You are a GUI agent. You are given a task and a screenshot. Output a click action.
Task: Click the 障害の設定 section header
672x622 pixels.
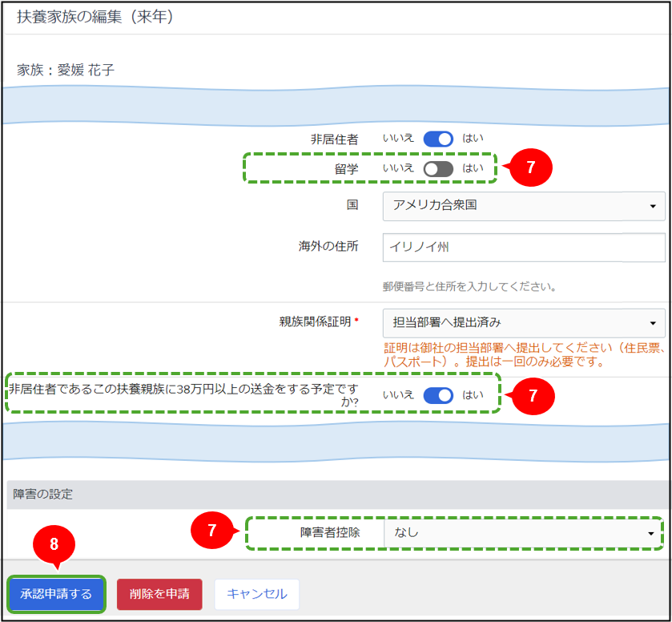point(339,495)
